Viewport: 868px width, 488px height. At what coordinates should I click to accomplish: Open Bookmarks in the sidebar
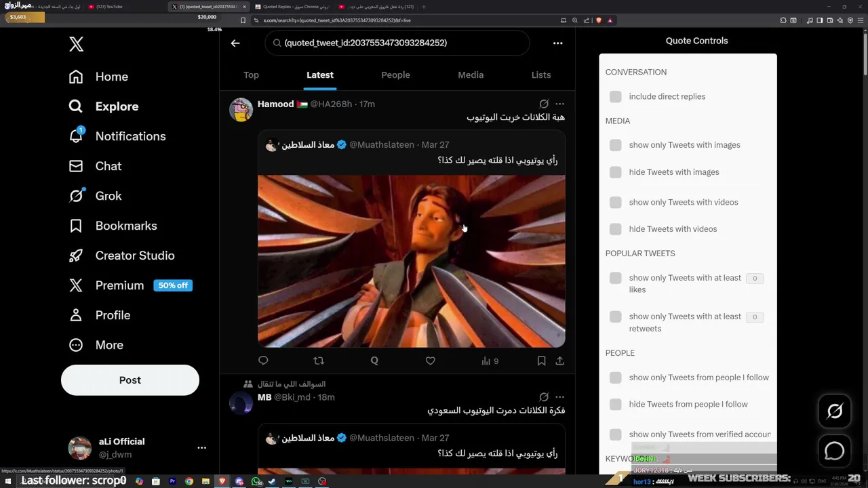pyautogui.click(x=113, y=226)
